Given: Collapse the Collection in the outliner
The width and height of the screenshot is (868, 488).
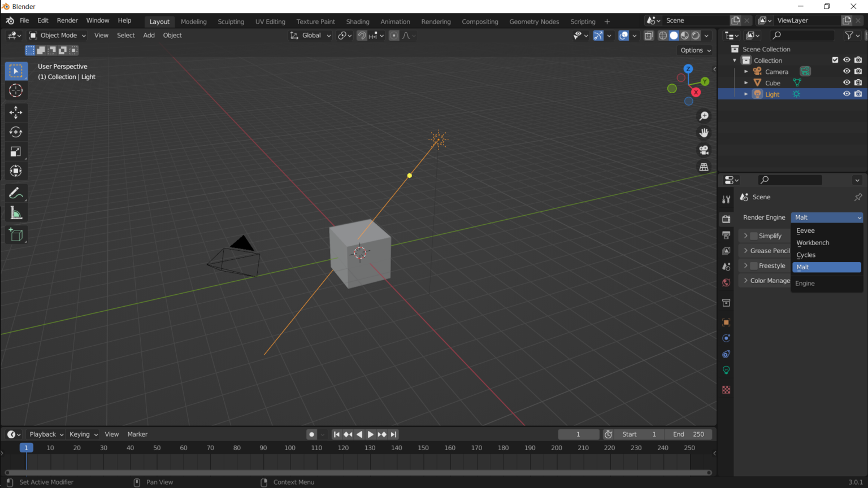Looking at the screenshot, I should tap(735, 60).
